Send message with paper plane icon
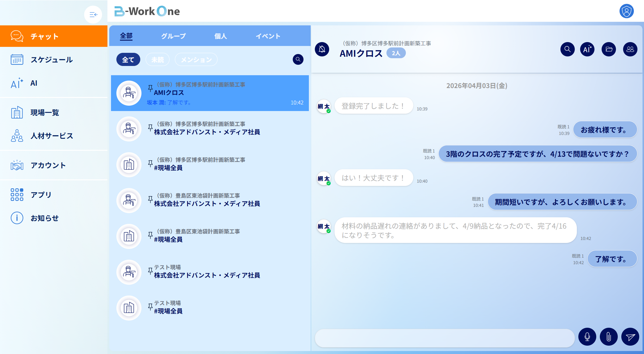This screenshot has height=354, width=644. click(630, 337)
